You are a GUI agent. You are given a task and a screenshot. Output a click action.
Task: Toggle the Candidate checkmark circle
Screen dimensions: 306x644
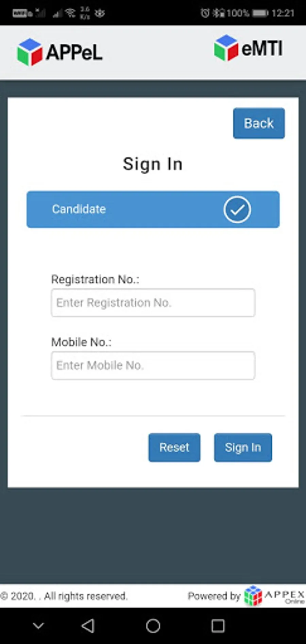coord(237,209)
